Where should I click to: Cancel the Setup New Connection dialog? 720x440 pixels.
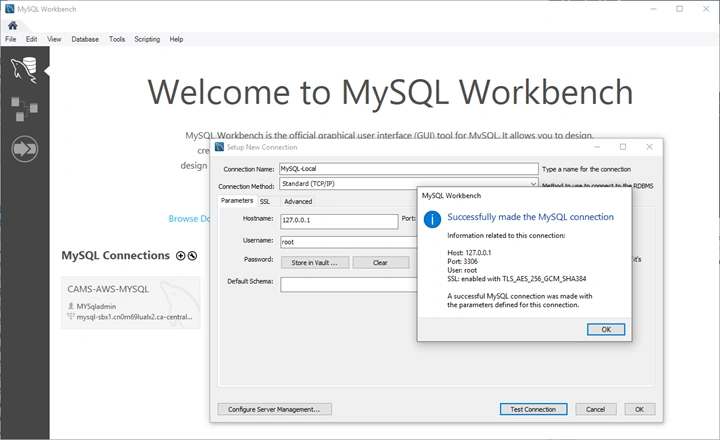coord(595,409)
